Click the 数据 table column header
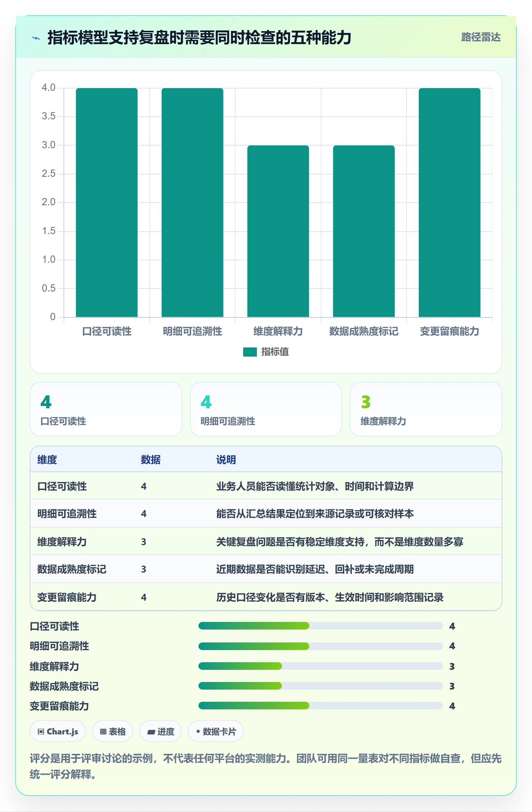This screenshot has height=812, width=532. 151,460
